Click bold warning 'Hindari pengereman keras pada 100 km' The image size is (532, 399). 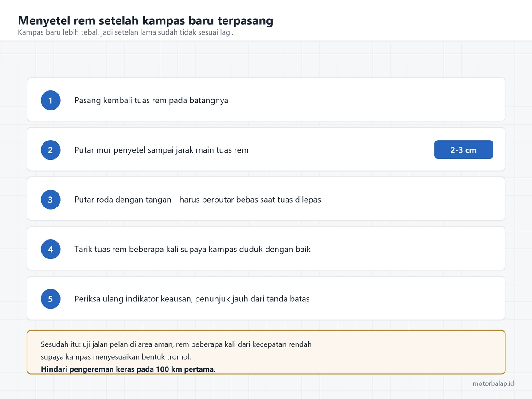click(128, 369)
